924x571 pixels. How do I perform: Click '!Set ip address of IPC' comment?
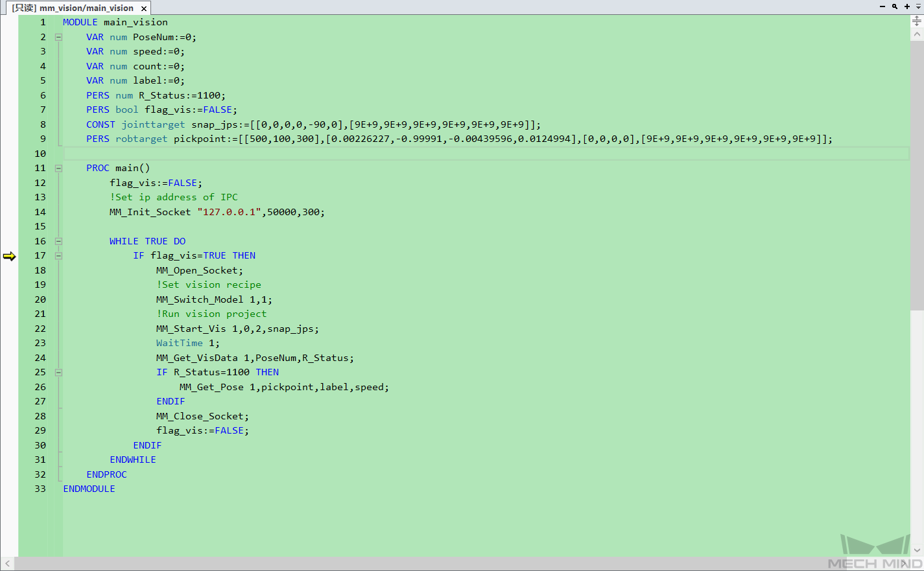click(x=174, y=197)
